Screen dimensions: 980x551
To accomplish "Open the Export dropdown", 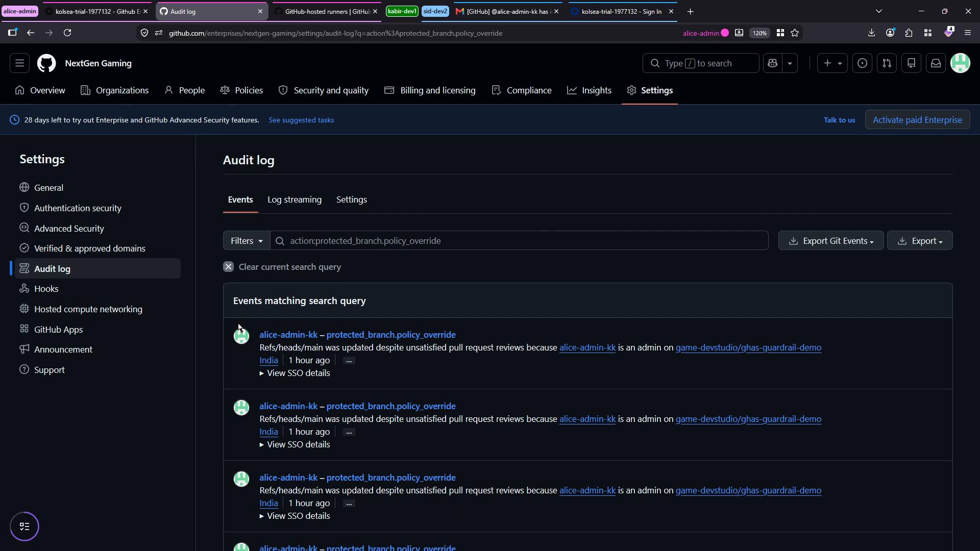I will click(920, 241).
